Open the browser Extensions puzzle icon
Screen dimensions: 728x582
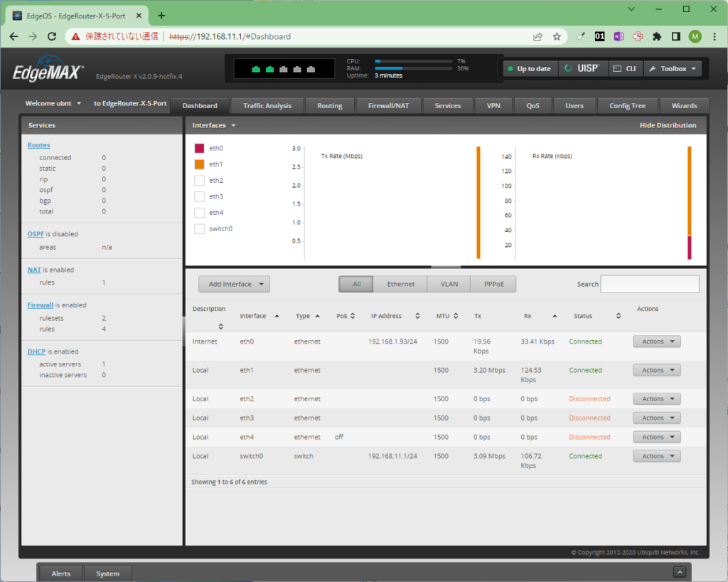657,36
